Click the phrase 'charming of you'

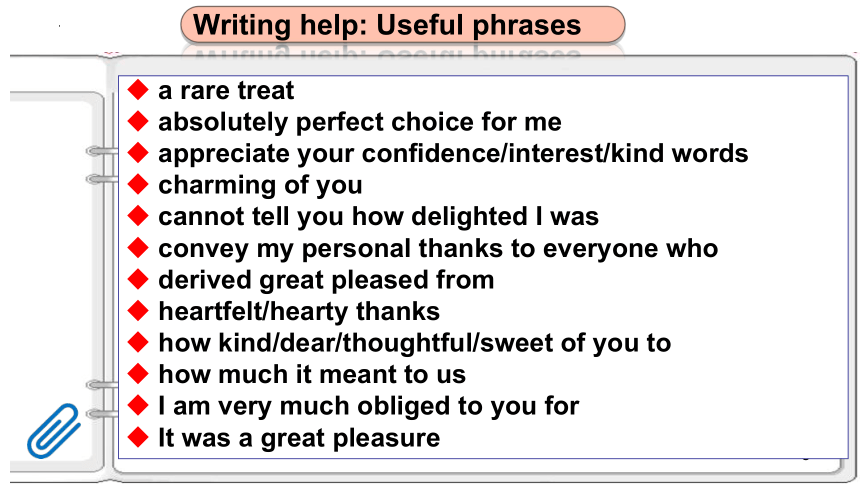click(x=260, y=185)
